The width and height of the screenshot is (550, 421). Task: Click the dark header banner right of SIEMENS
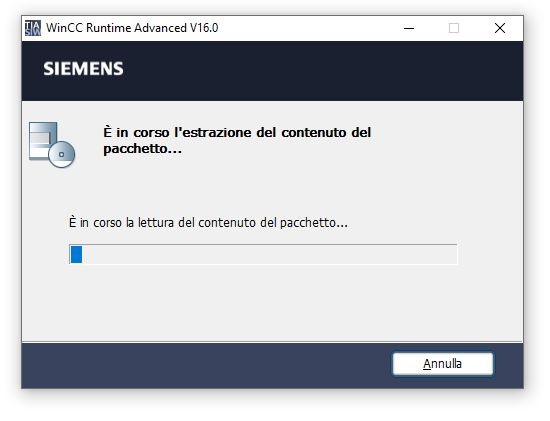323,71
